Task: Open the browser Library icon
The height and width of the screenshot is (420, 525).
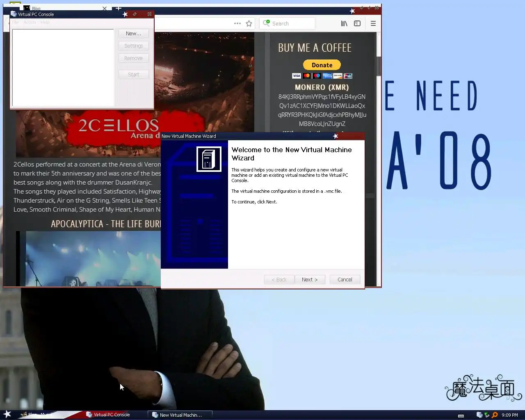Action: (344, 23)
